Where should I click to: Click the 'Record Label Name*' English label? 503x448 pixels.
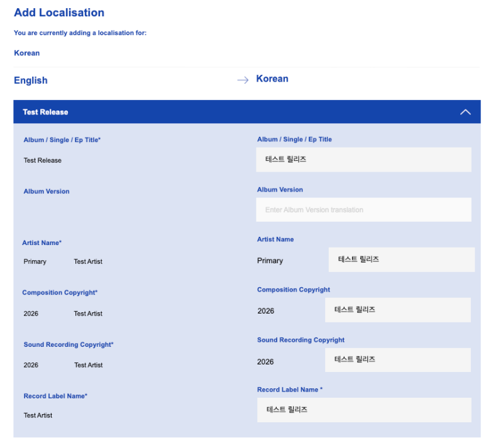[x=55, y=396]
